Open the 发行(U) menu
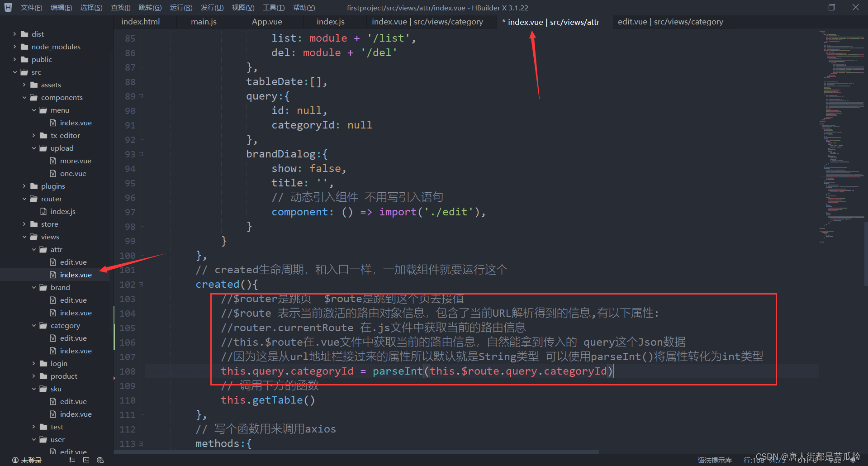The width and height of the screenshot is (868, 466). pyautogui.click(x=212, y=8)
